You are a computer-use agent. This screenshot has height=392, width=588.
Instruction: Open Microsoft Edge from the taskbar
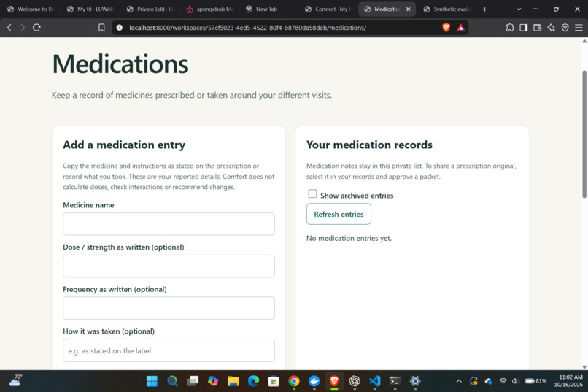coord(253,381)
